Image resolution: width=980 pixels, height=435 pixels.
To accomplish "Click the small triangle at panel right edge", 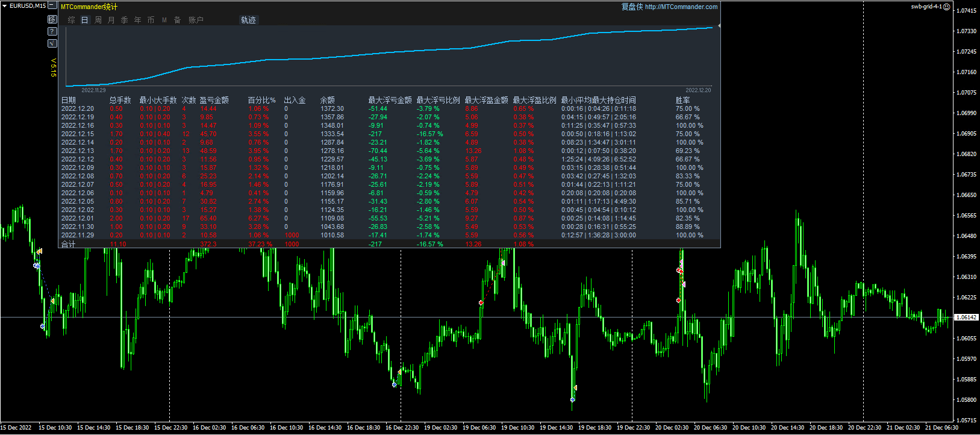I will coord(719,26).
